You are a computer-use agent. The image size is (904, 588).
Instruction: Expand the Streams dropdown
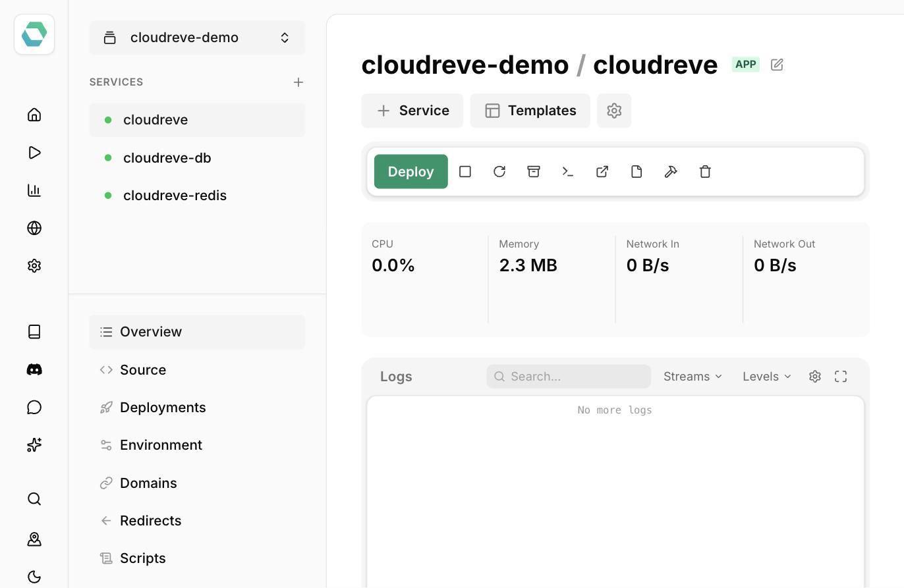coord(692,377)
